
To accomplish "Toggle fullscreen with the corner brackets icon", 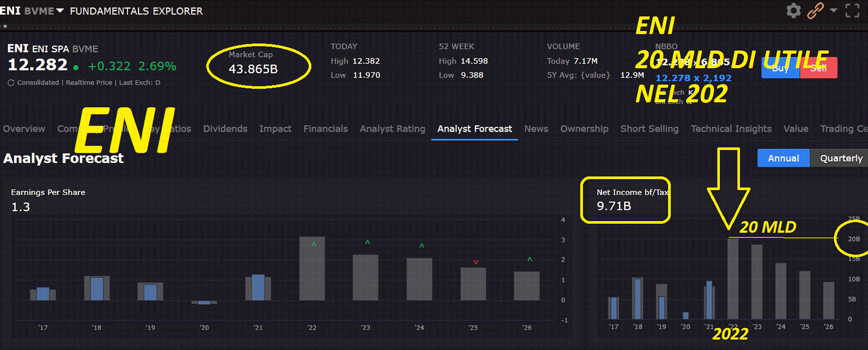I will click(x=852, y=10).
